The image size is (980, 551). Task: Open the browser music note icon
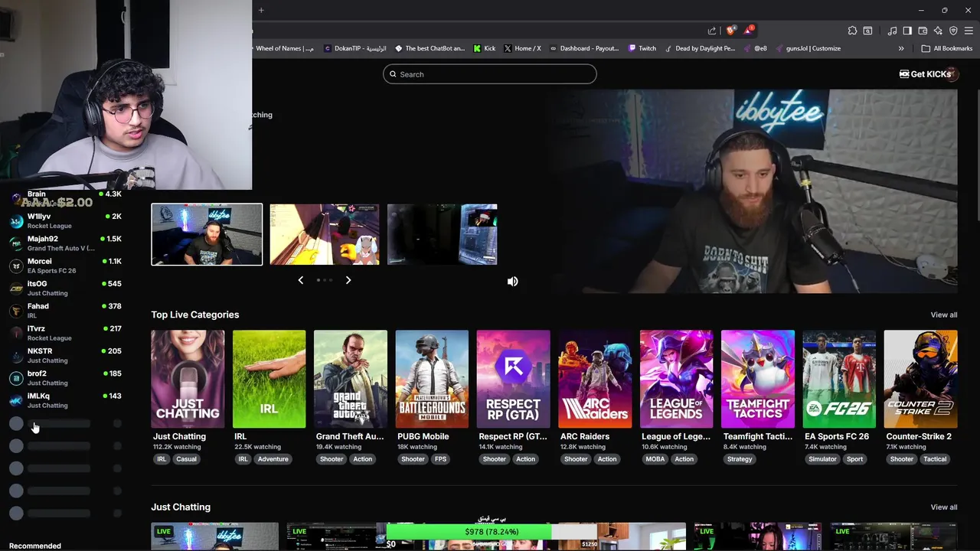892,31
